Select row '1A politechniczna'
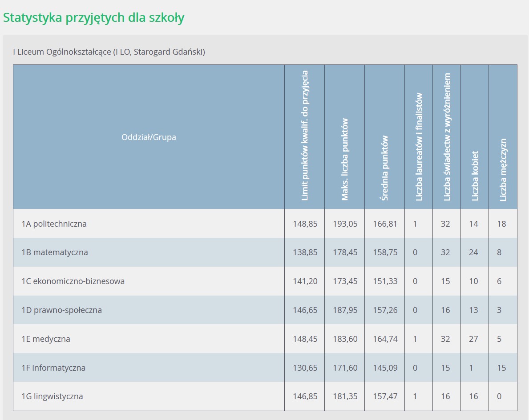Viewport: 529px width, 420px height. tap(265, 224)
